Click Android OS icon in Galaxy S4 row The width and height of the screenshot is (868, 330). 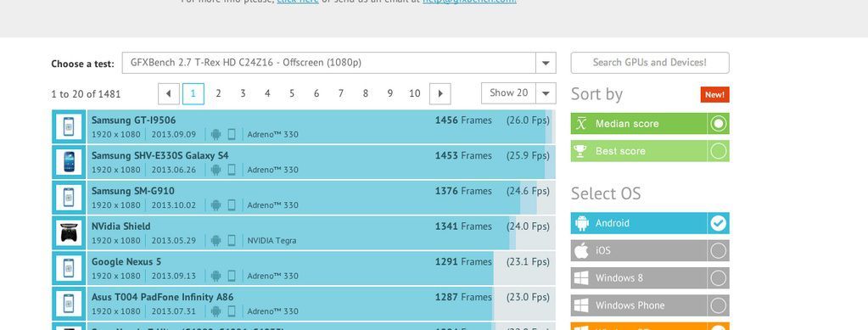pyautogui.click(x=216, y=170)
